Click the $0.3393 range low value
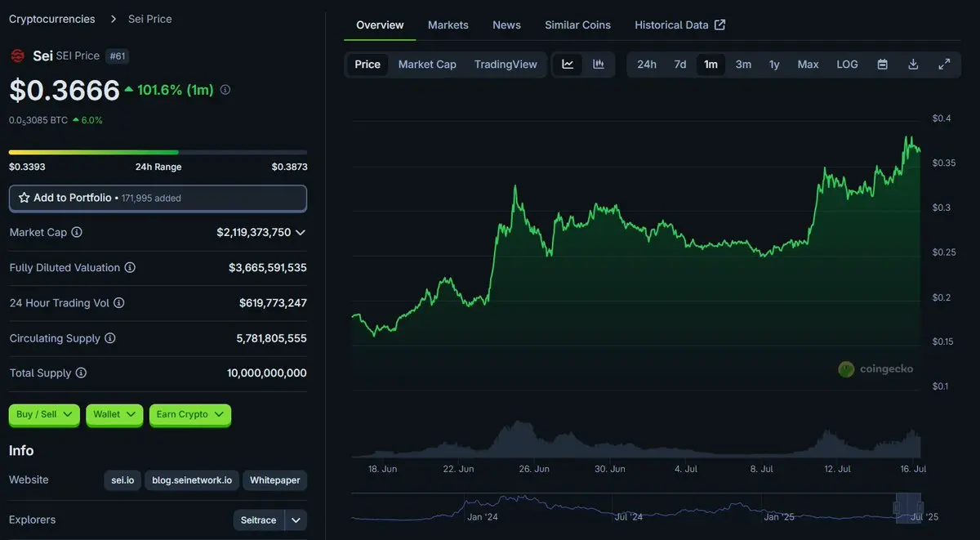Image resolution: width=980 pixels, height=540 pixels. 27,167
